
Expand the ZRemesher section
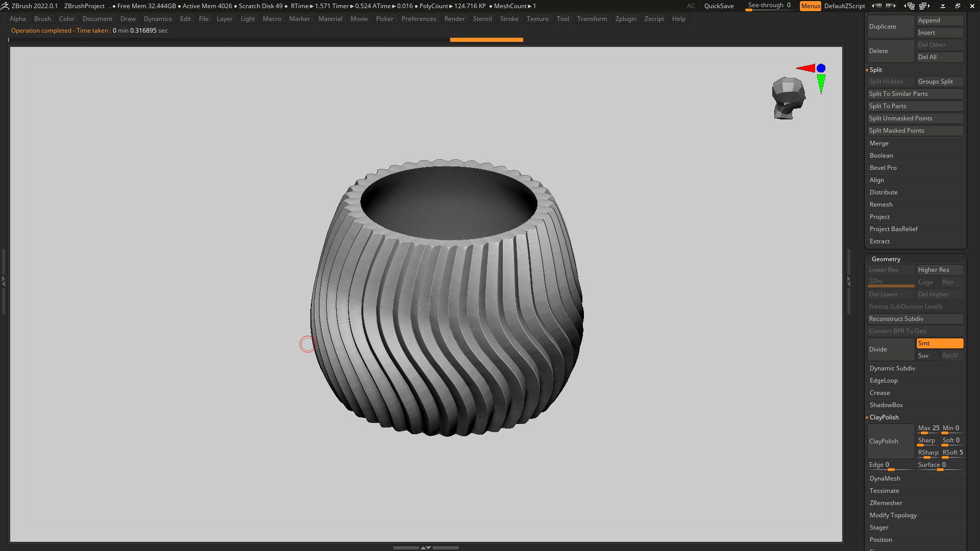[886, 503]
